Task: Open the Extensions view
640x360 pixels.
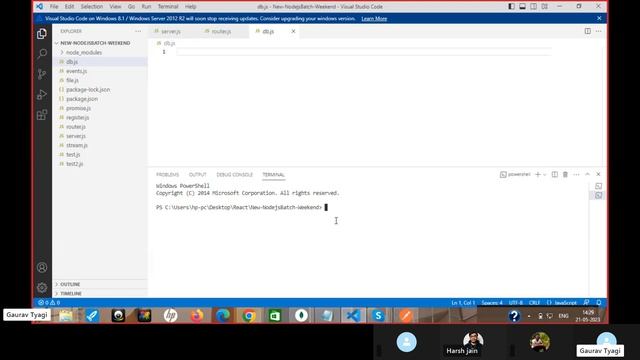Action: pyautogui.click(x=42, y=115)
